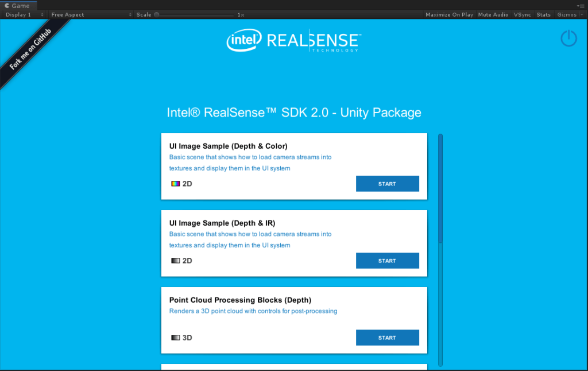Toggle Mute Audio
This screenshot has width=588, height=371.
493,14
